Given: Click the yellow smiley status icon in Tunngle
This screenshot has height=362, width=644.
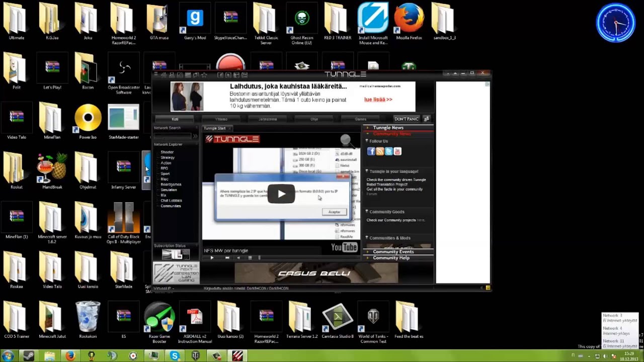Looking at the screenshot, I should 488,288.
